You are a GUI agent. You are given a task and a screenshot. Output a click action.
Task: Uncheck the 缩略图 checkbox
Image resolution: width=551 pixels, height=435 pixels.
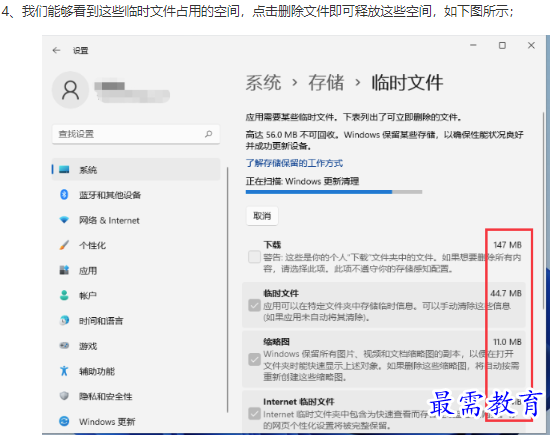coord(254,359)
